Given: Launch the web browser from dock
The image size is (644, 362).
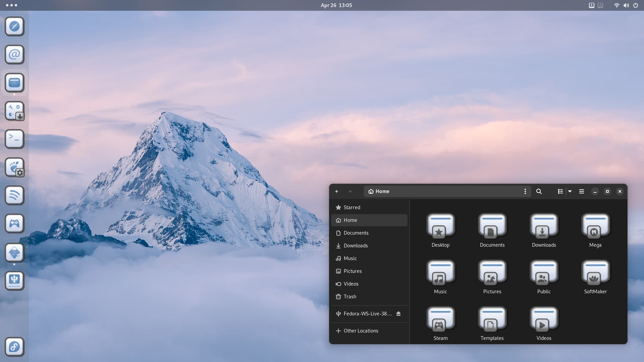Looking at the screenshot, I should click(14, 26).
